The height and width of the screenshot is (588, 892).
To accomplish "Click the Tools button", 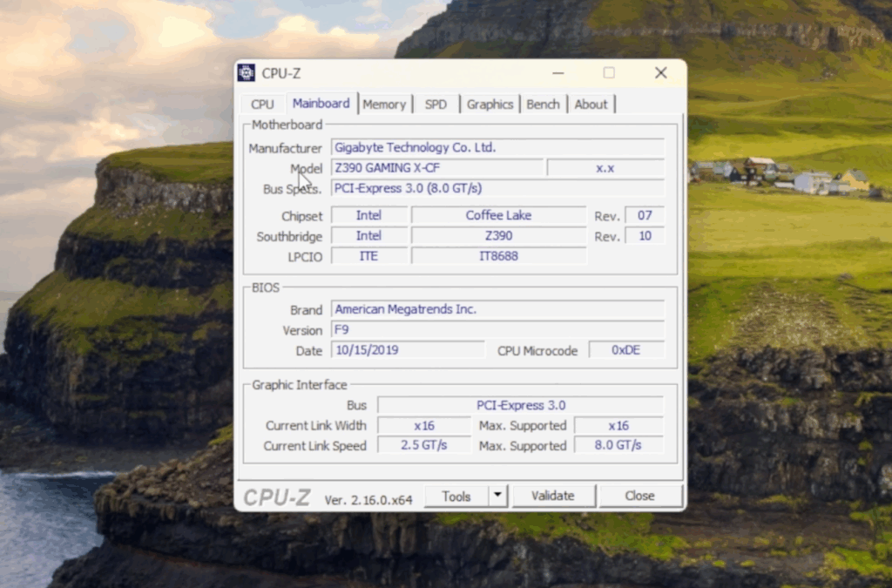I will (456, 496).
